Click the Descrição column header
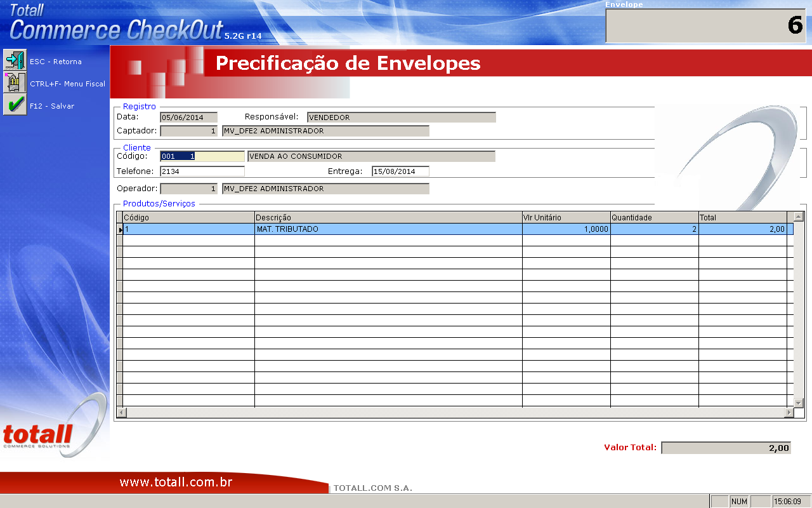812x508 pixels. (388, 217)
